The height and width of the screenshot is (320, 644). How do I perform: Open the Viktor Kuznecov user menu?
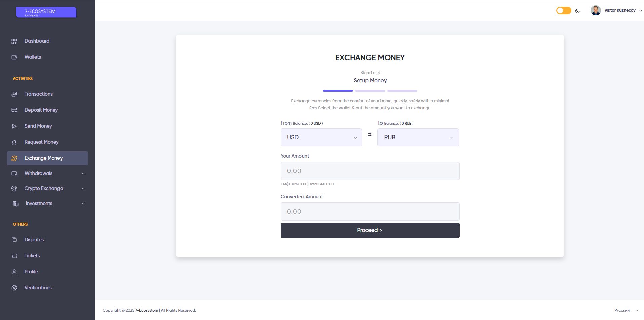coord(616,10)
